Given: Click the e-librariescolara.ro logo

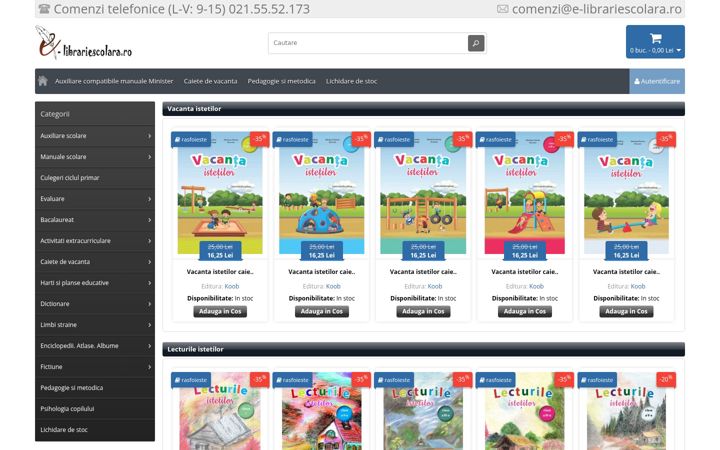Looking at the screenshot, I should 84,43.
